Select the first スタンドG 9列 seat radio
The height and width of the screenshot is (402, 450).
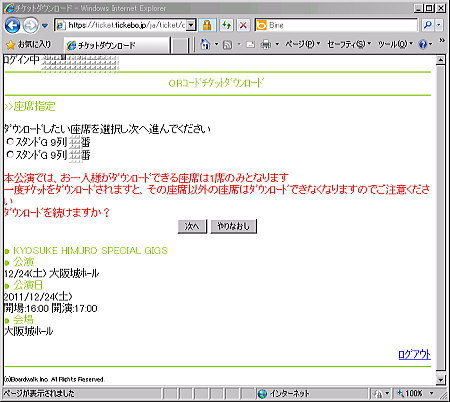tap(10, 142)
